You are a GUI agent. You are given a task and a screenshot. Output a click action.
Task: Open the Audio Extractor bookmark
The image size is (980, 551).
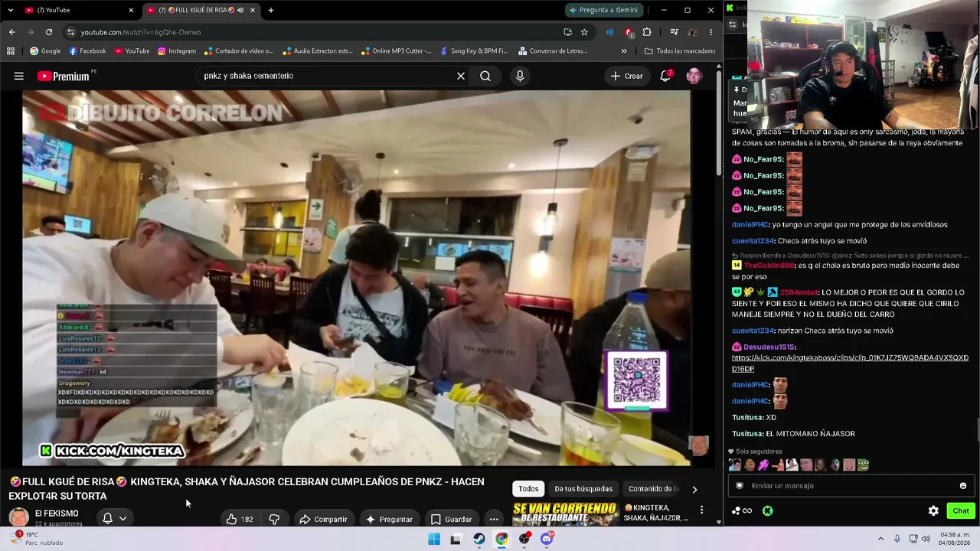click(317, 51)
